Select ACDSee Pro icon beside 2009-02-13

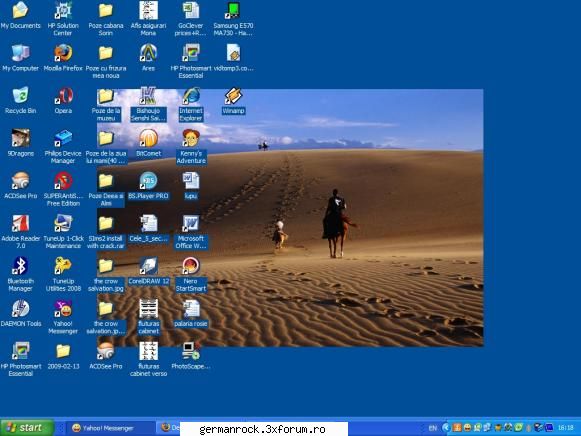(106, 351)
